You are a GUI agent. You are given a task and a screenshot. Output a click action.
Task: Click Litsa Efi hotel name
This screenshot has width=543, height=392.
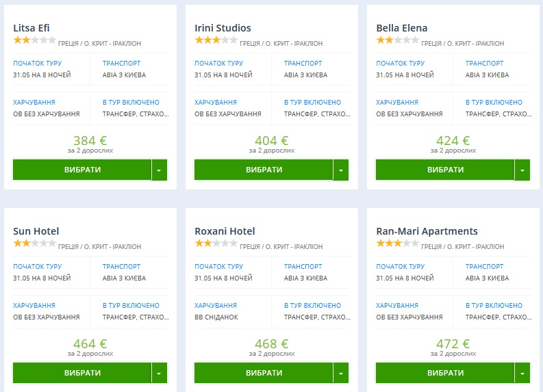click(x=31, y=28)
